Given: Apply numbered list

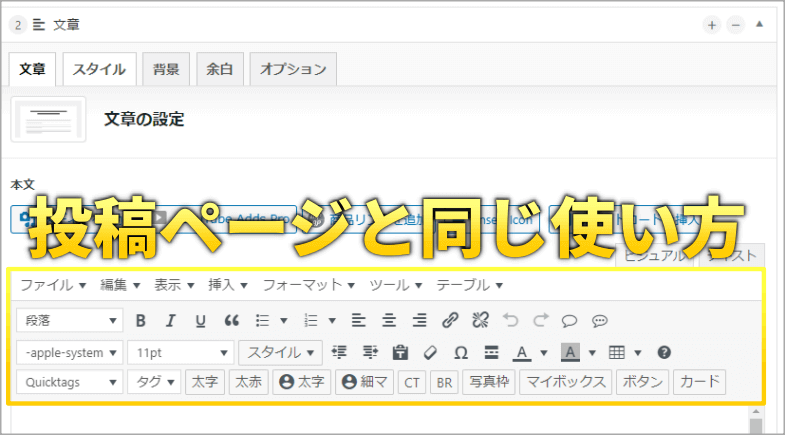Looking at the screenshot, I should coord(311,320).
